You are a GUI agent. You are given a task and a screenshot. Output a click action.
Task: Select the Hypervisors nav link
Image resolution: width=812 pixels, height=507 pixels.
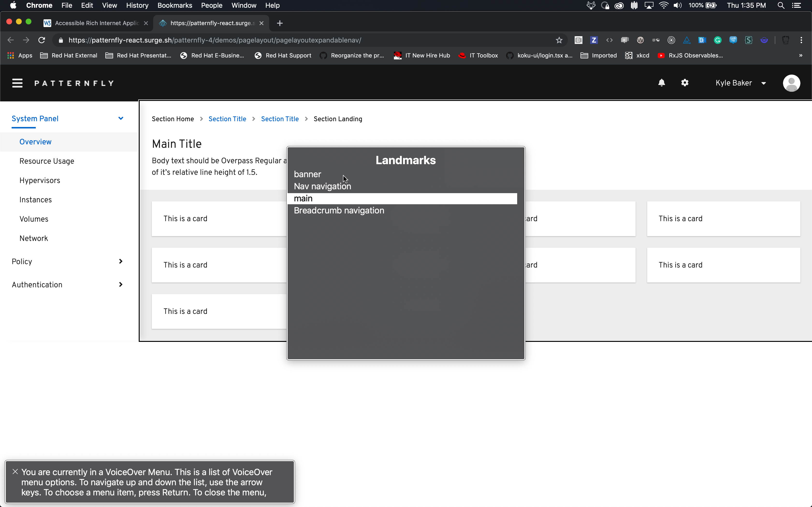tap(40, 180)
